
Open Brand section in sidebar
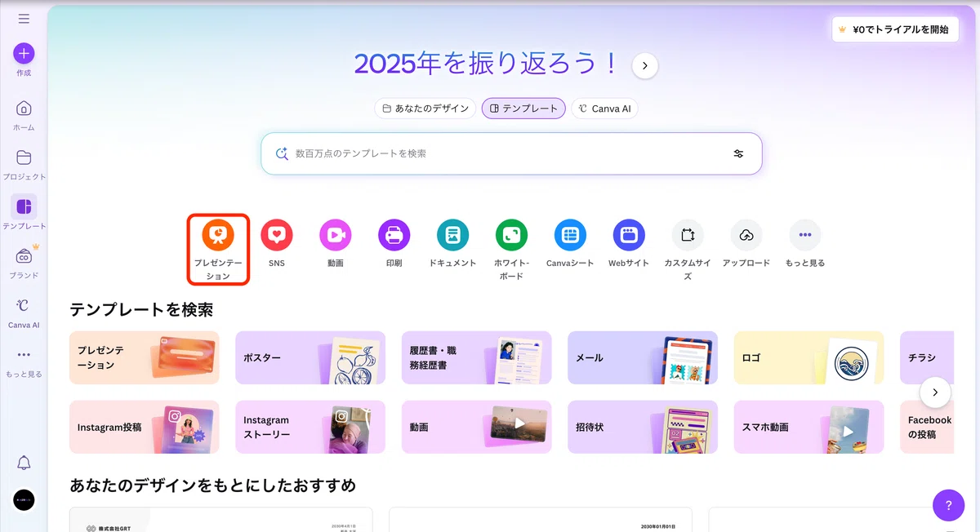24,256
